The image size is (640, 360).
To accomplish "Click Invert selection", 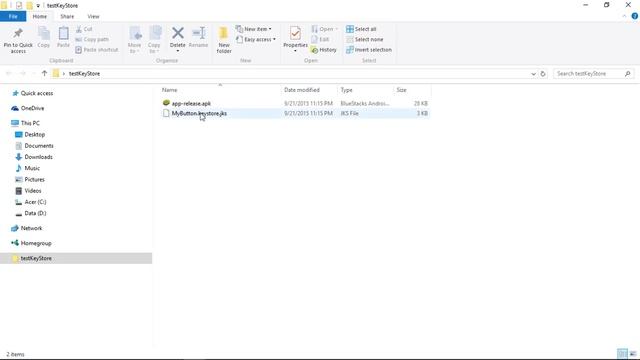I will pos(369,50).
